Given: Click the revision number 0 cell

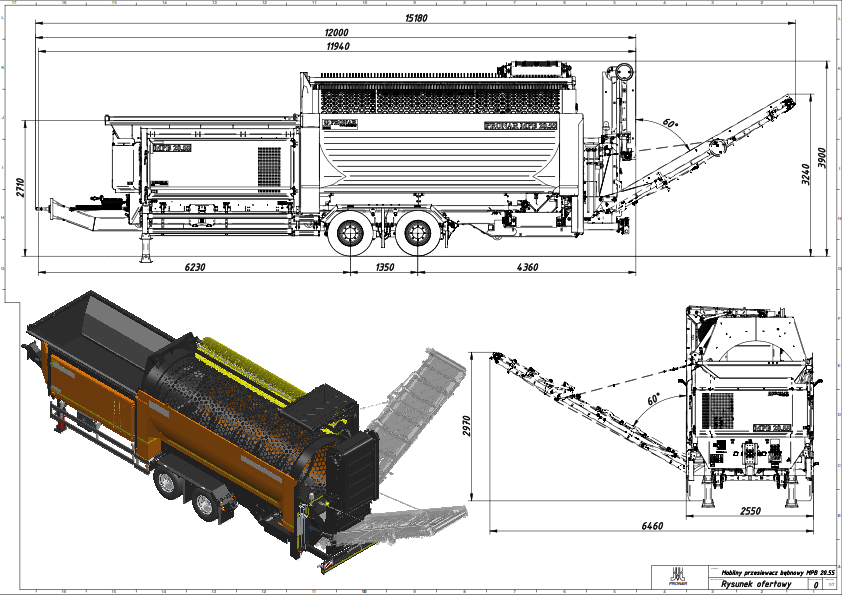Looking at the screenshot, I should tap(816, 585).
